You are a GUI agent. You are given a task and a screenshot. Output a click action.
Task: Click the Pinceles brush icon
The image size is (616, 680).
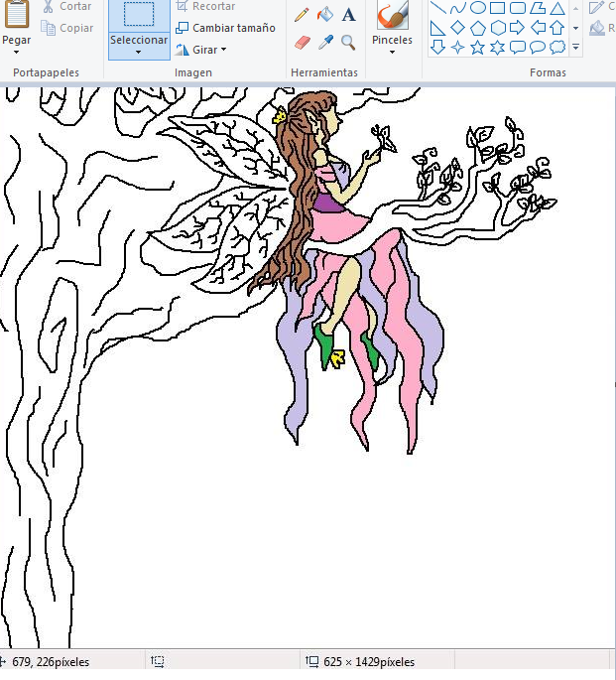pos(393,15)
